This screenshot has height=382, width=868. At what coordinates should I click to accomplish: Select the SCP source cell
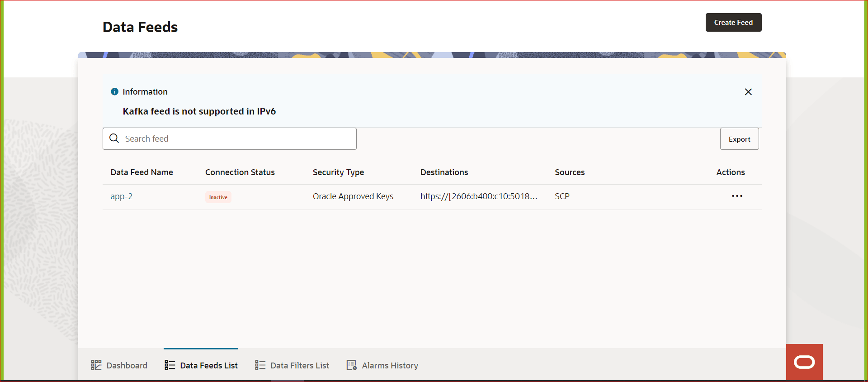562,196
